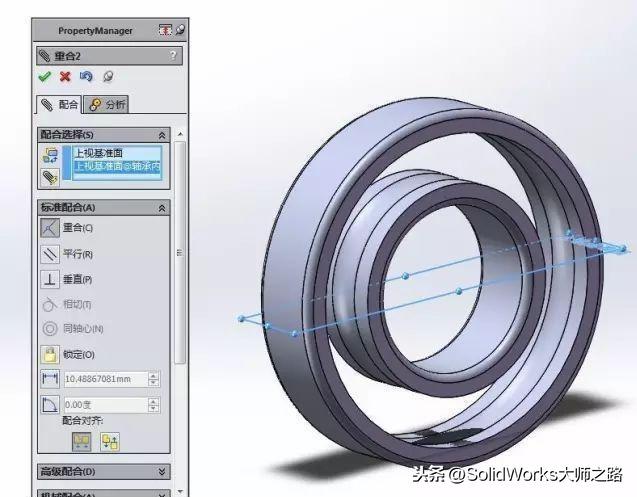This screenshot has height=497, width=637.
Task: Open help for 重合2 mate
Action: coord(173,56)
